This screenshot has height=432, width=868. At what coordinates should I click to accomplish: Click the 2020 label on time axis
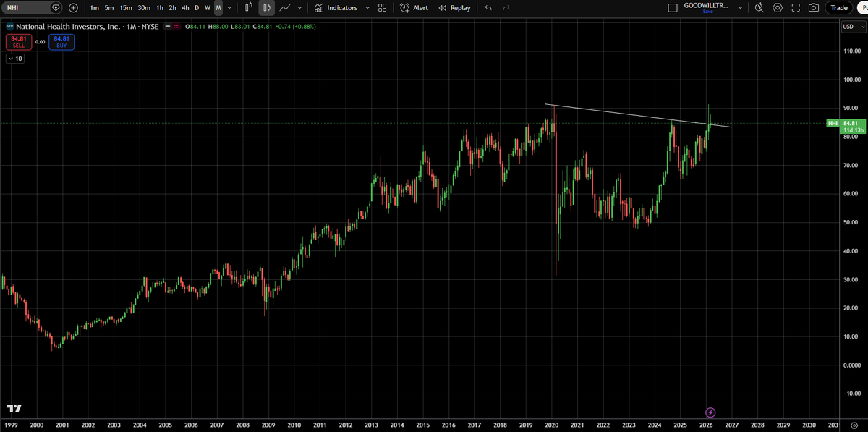coord(552,425)
